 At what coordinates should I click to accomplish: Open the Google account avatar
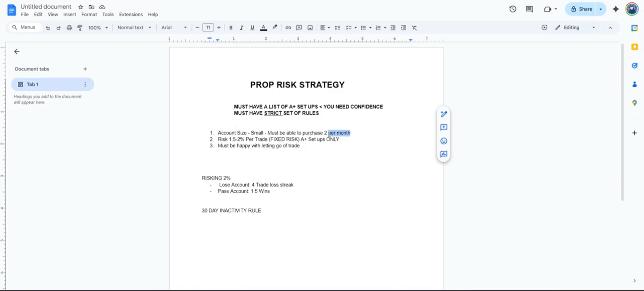(x=632, y=9)
